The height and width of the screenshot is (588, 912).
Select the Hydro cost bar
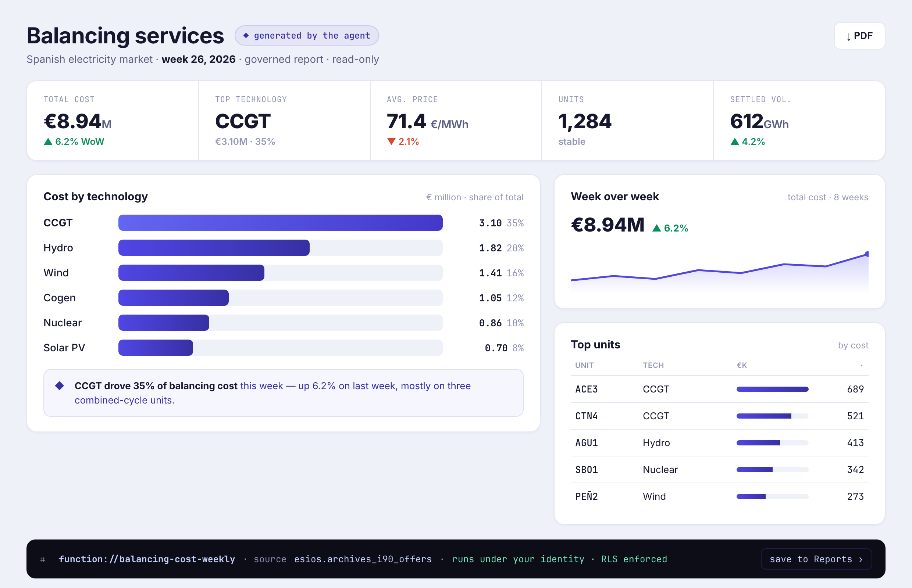point(214,248)
